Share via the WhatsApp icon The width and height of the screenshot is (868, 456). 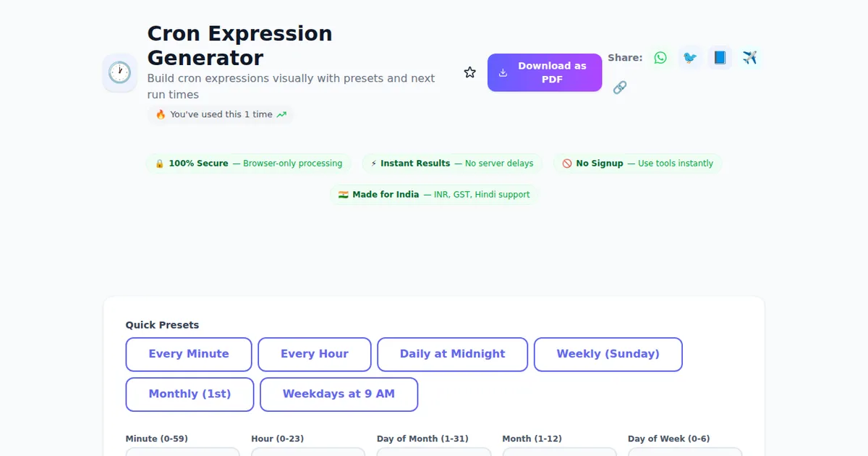[660, 58]
